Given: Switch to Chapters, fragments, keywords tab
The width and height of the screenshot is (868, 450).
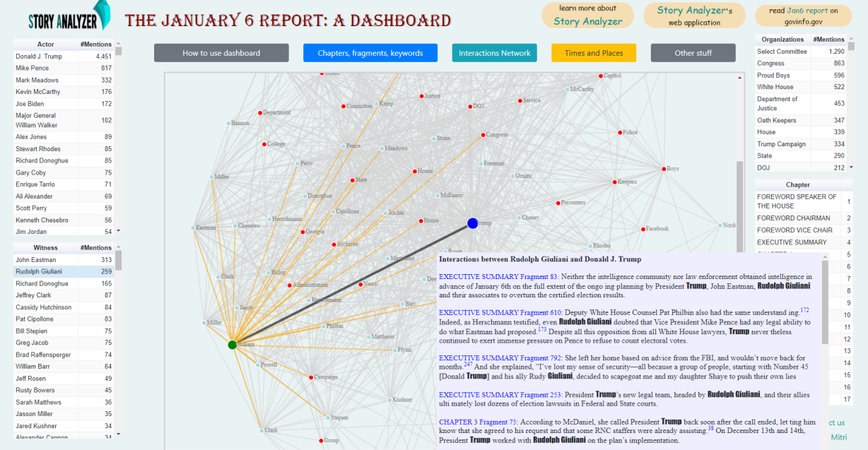Looking at the screenshot, I should 370,53.
